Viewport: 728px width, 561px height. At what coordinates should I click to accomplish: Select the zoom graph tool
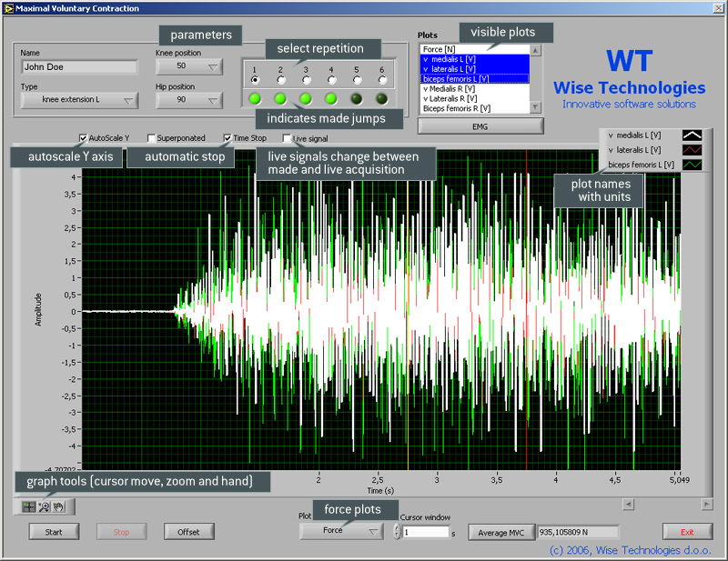click(44, 506)
